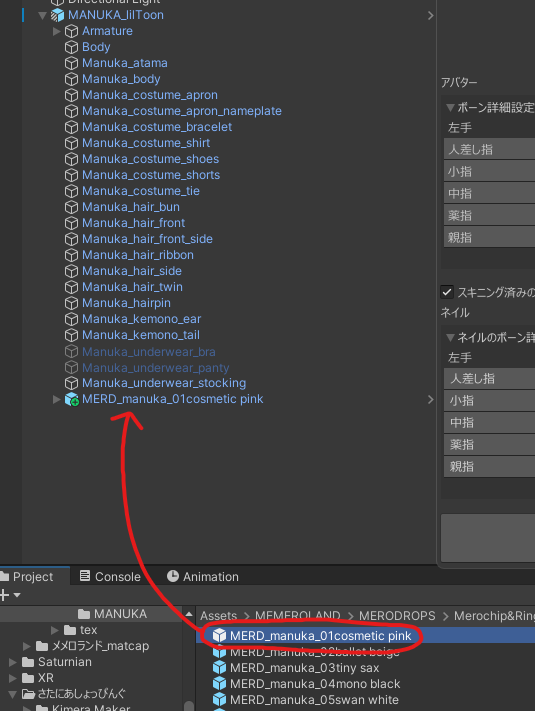Collapse the さたにあしょっぴんぐ folder
The image size is (535, 711).
tap(13, 694)
